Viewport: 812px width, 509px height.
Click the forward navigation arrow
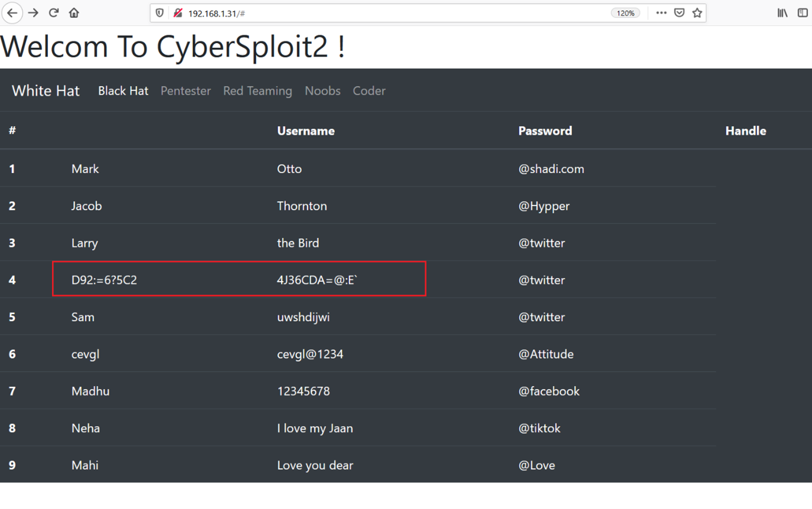(x=33, y=12)
